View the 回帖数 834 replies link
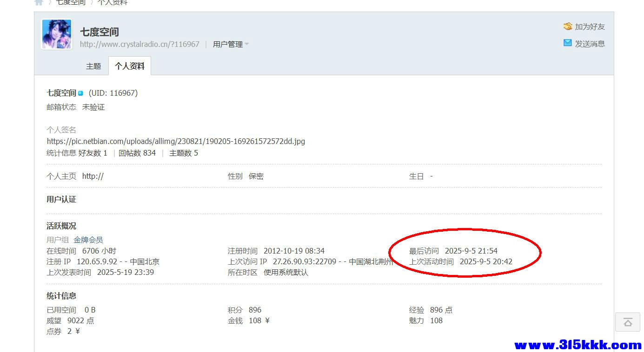 click(137, 153)
